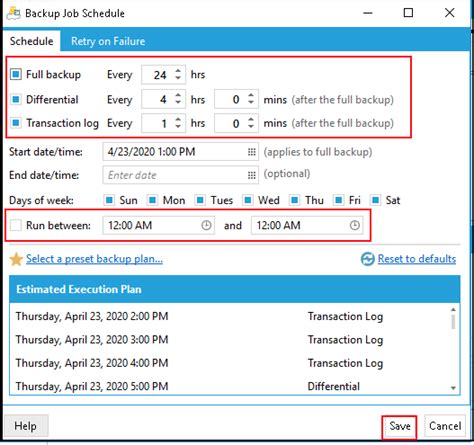Click the execution plan scrollbar thumb
This screenshot has height=445, width=474.
coord(453,321)
